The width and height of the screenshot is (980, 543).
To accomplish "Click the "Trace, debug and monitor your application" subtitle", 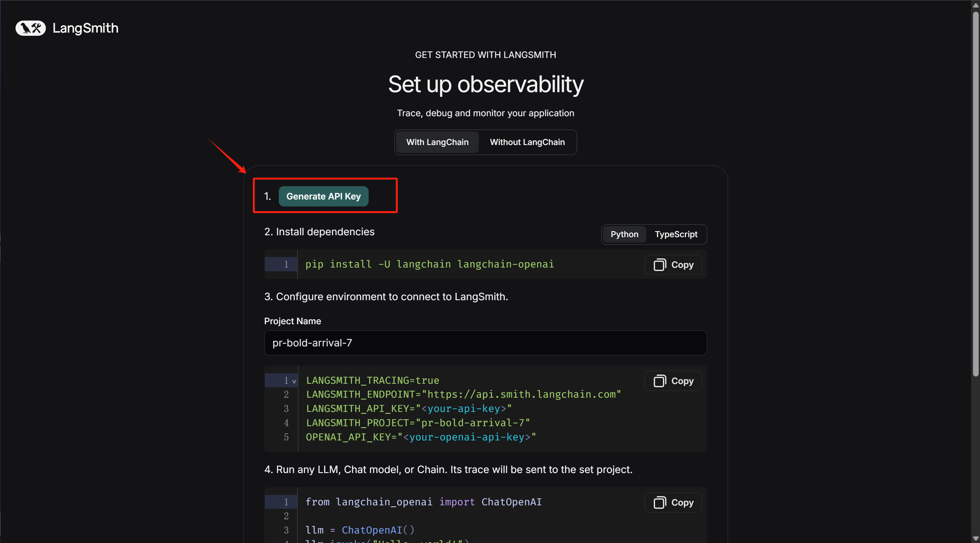I will pyautogui.click(x=485, y=113).
